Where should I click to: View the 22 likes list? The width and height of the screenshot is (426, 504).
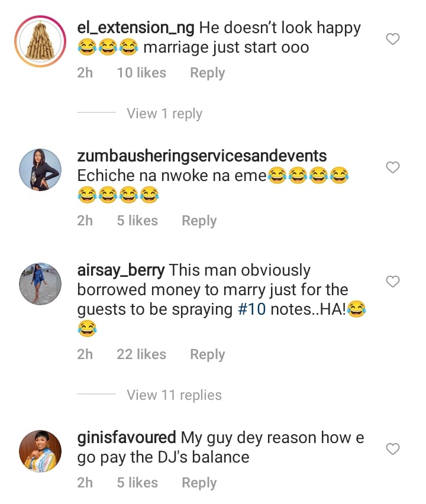(141, 354)
